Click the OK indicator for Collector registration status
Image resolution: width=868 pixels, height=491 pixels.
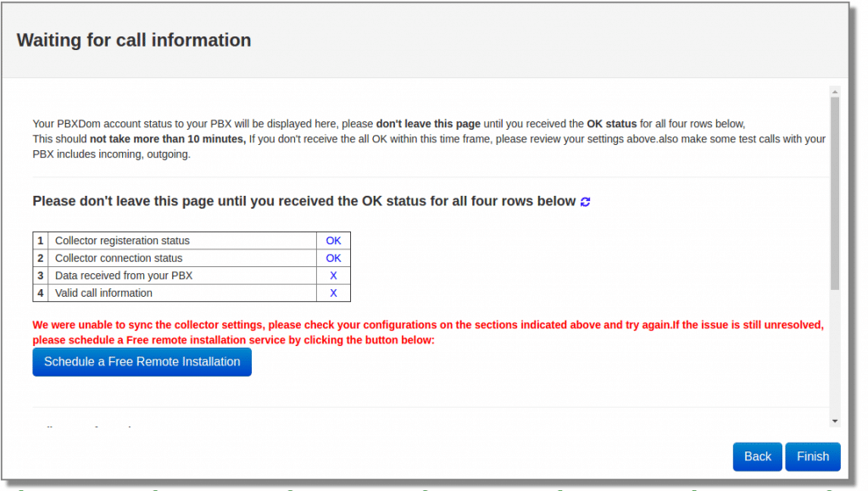pyautogui.click(x=333, y=240)
